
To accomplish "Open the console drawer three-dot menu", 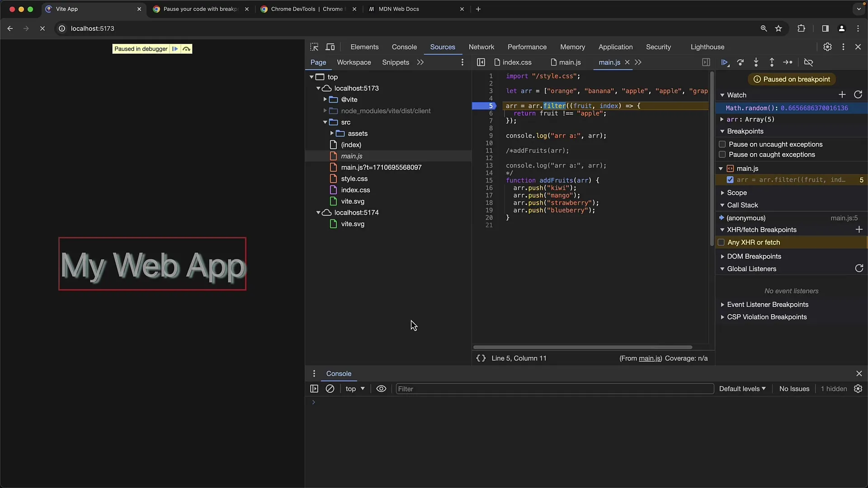I will pos(314,374).
